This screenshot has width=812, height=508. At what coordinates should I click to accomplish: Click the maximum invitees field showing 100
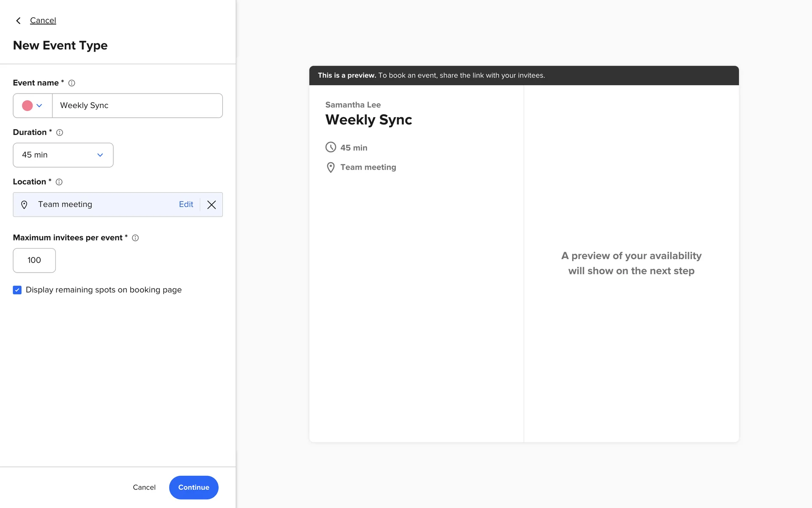(x=34, y=260)
